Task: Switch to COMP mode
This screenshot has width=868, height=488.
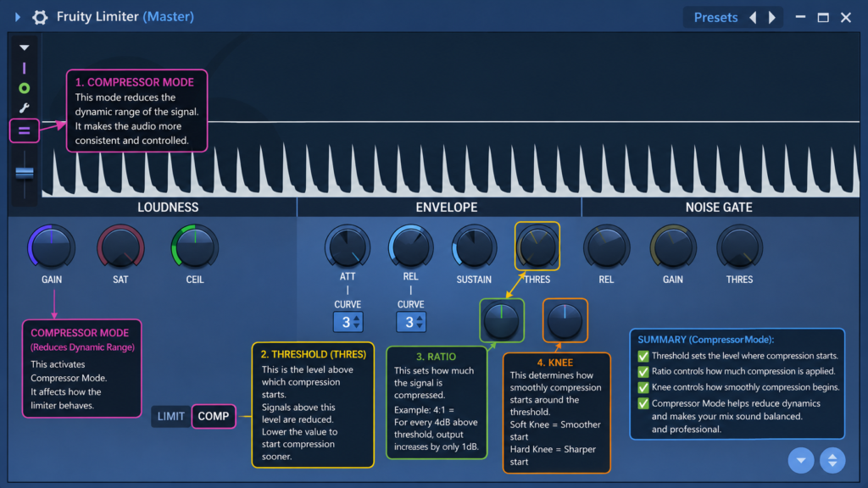Action: pyautogui.click(x=214, y=416)
